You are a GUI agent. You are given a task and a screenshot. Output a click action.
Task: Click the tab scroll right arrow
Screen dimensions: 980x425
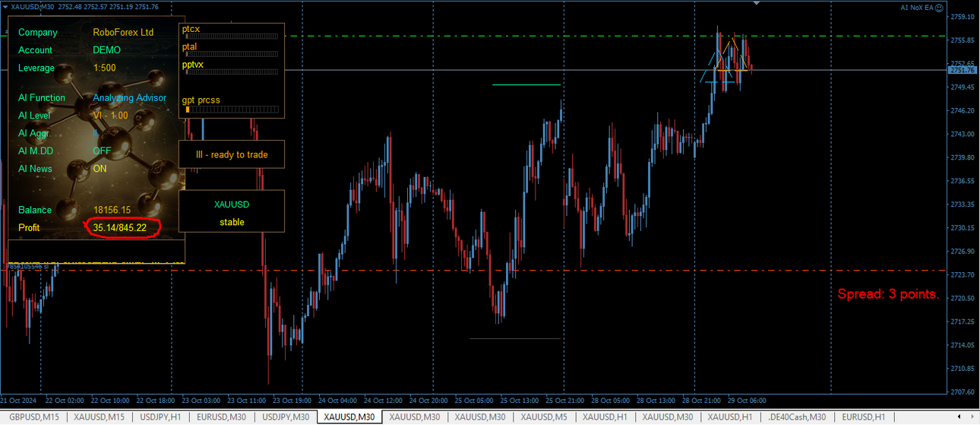coord(972,417)
